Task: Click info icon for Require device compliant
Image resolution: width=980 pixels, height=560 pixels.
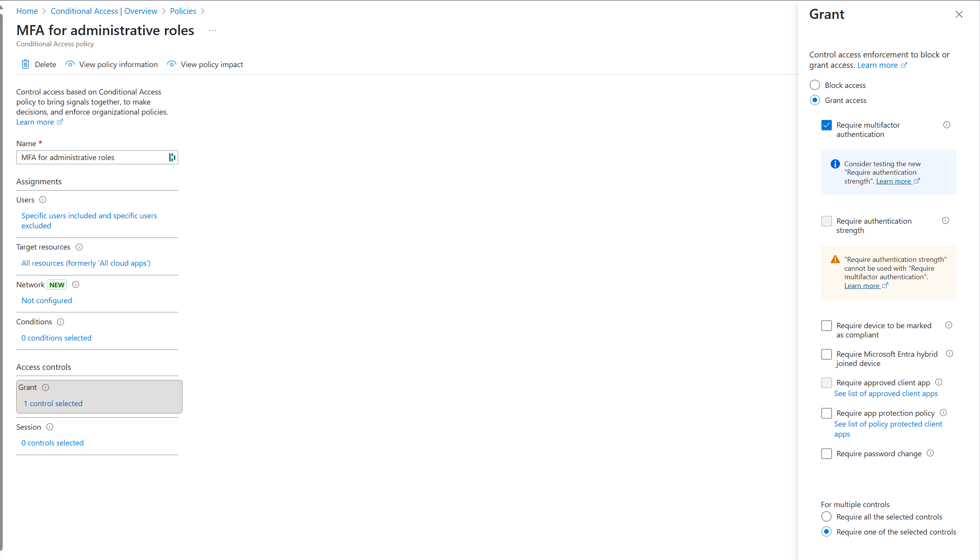Action: [x=949, y=325]
